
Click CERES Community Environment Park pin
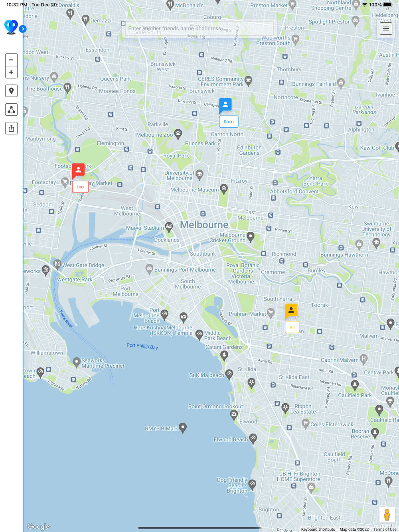click(248, 81)
